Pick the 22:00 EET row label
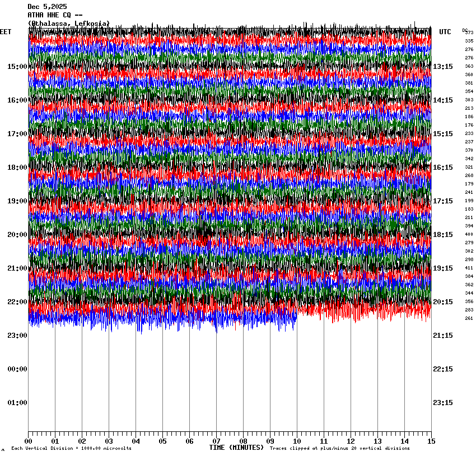This screenshot has width=476, height=456. (x=17, y=302)
